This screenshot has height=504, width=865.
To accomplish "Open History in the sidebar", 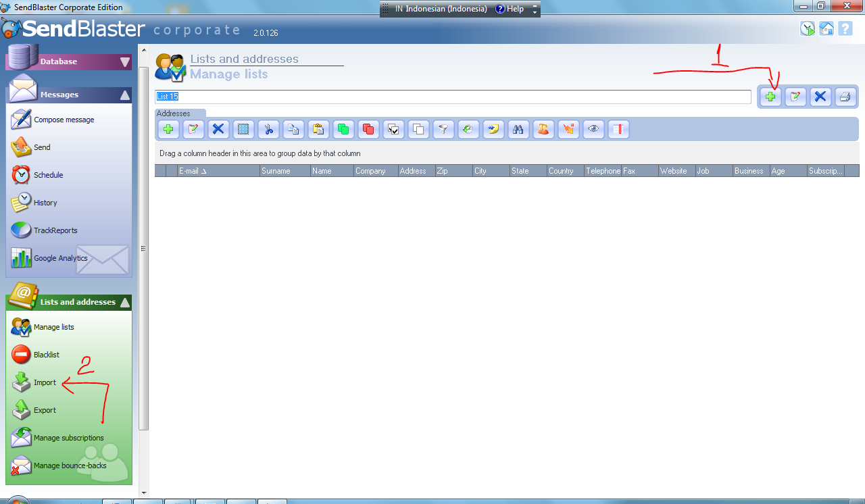I will point(34,203).
